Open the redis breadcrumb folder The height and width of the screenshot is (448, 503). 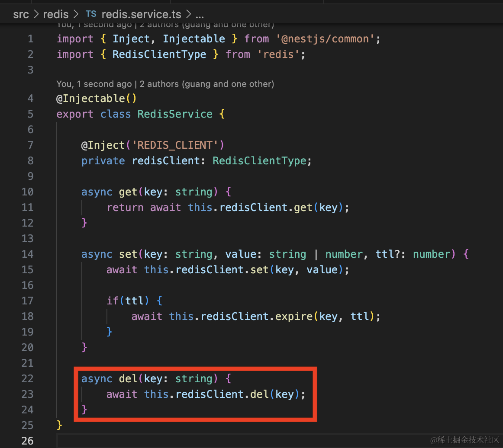point(56,14)
